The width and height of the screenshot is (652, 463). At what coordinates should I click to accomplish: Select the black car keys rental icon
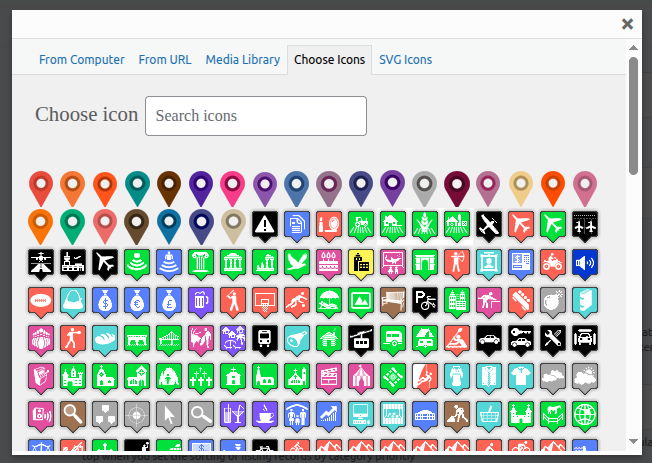click(x=521, y=341)
